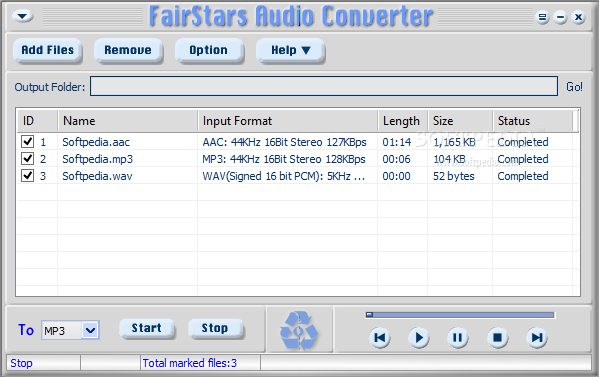Click the pause button
The image size is (599, 377).
pyautogui.click(x=458, y=338)
